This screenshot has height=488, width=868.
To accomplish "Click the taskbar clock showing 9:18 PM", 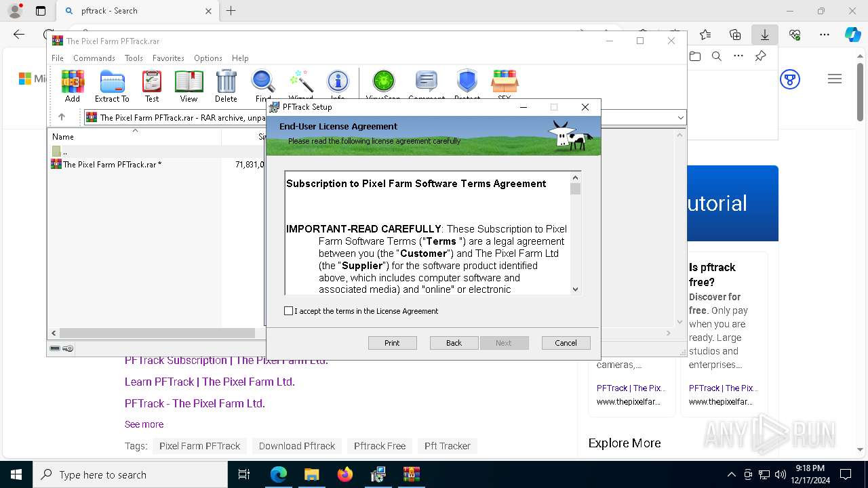I will tap(810, 474).
